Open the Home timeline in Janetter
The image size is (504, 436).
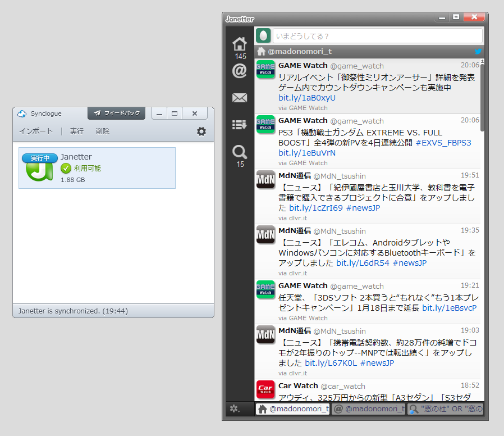coord(240,43)
